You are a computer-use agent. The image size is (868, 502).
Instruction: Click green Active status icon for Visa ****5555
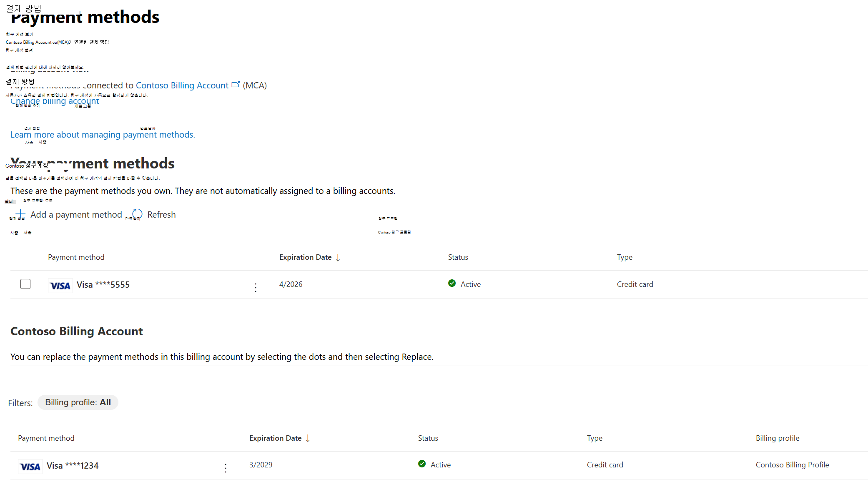[452, 284]
